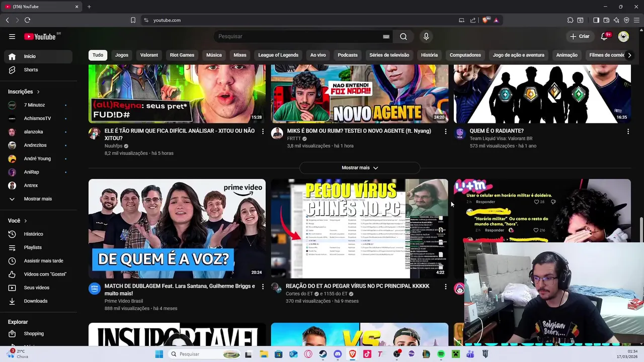Toggle the browser sidebar panel
The image size is (644, 362).
[596, 20]
